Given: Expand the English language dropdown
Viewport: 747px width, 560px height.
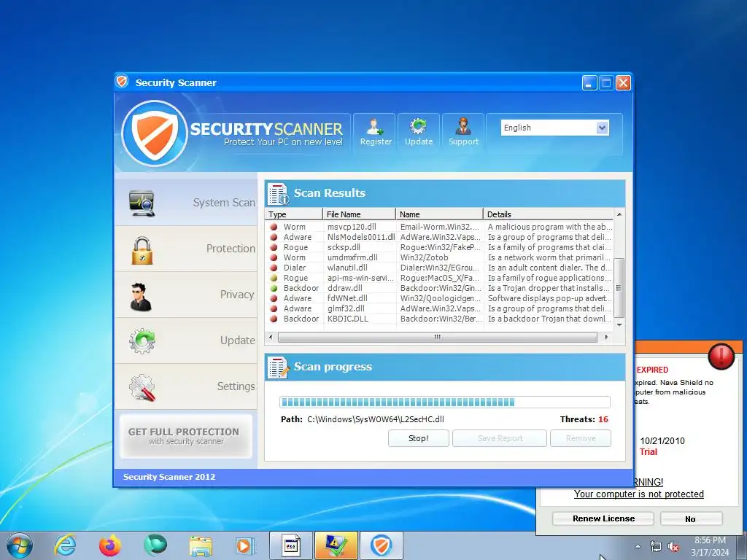Looking at the screenshot, I should coord(602,128).
